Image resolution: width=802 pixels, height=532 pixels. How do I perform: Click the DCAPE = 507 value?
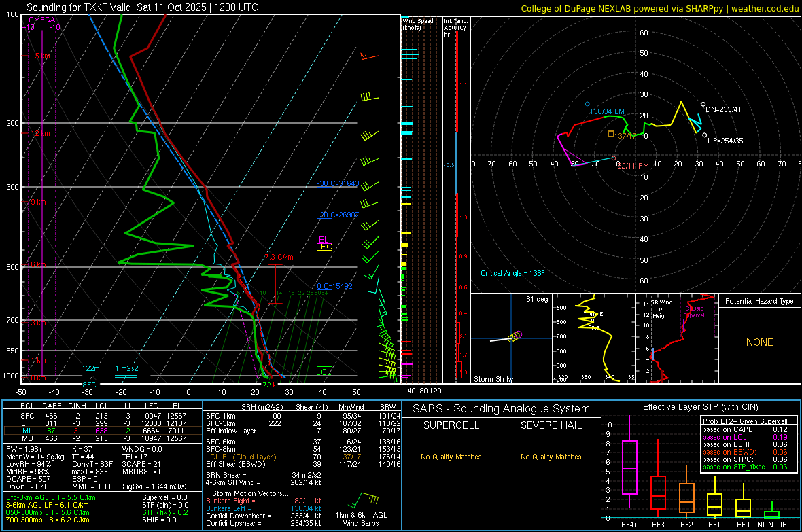pyautogui.click(x=28, y=479)
